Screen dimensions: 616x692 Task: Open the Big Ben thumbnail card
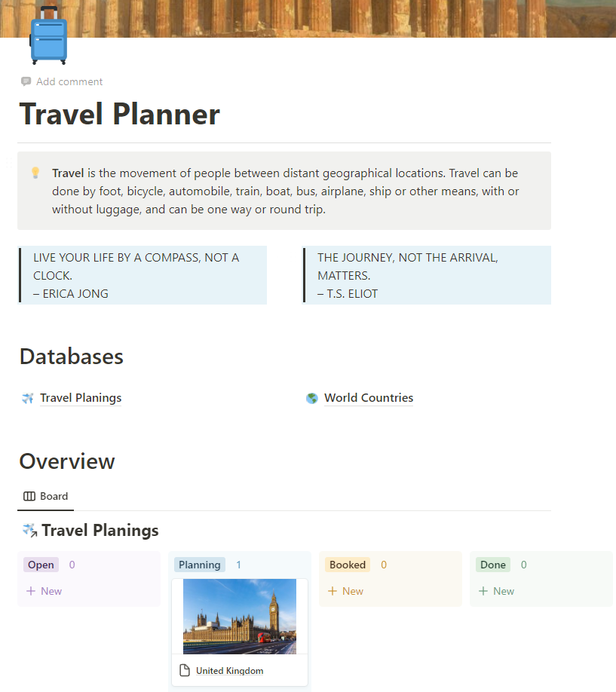point(240,616)
